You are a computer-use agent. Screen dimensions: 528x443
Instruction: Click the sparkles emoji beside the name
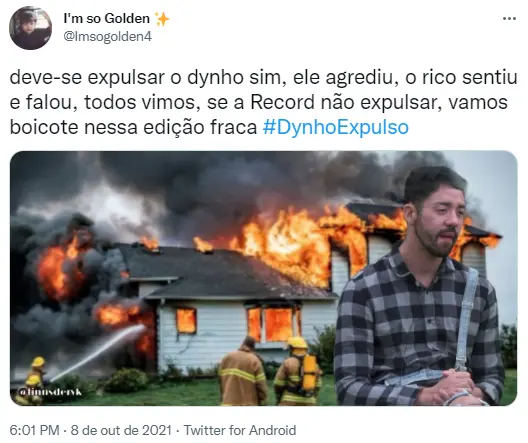point(162,19)
